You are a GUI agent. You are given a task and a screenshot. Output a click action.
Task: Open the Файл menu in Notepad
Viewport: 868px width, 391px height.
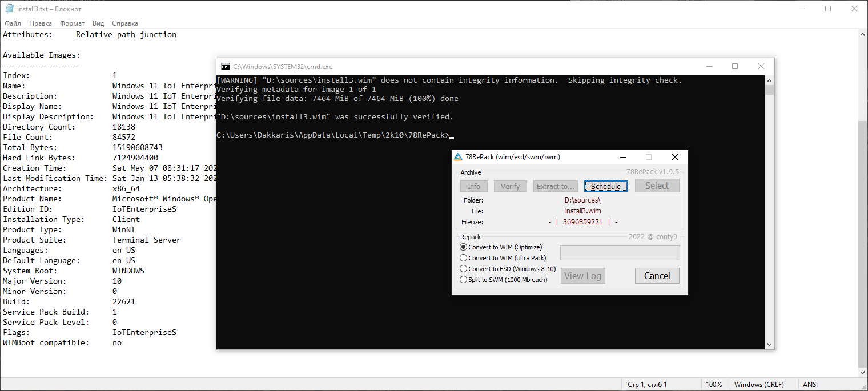(x=13, y=23)
